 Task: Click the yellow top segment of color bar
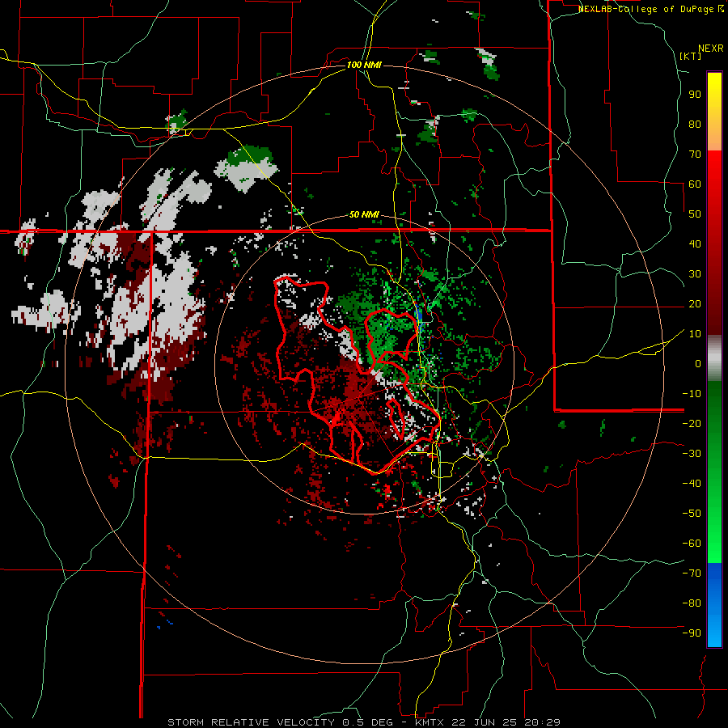[714, 112]
